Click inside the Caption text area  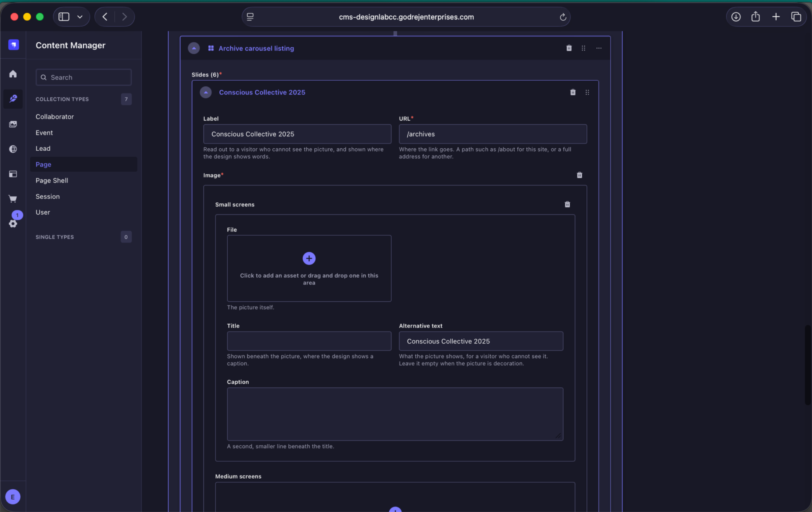(x=395, y=414)
